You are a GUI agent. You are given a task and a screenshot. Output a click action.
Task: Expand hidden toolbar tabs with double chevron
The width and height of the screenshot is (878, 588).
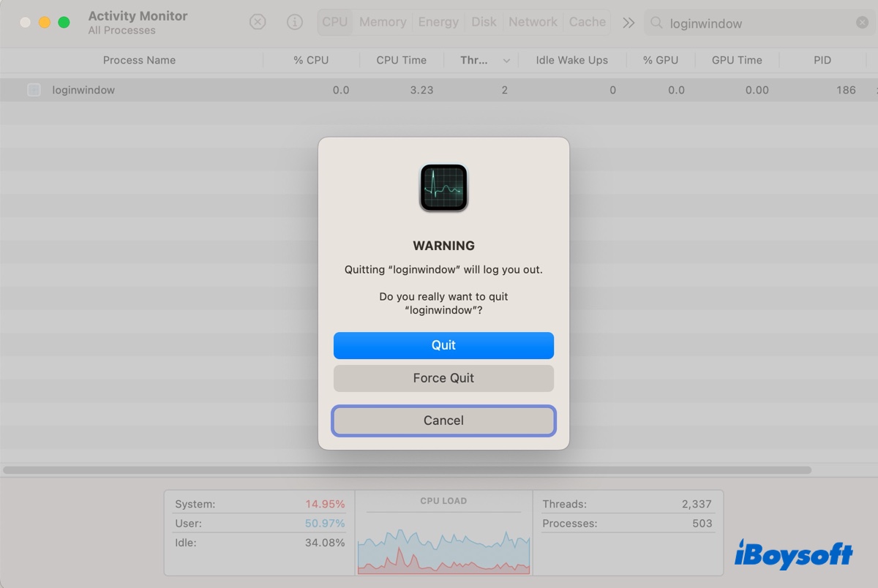(x=629, y=23)
